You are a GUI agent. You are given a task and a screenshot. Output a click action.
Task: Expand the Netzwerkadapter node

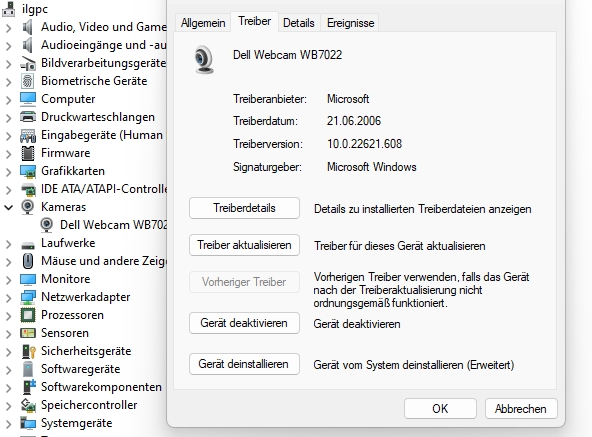[8, 298]
